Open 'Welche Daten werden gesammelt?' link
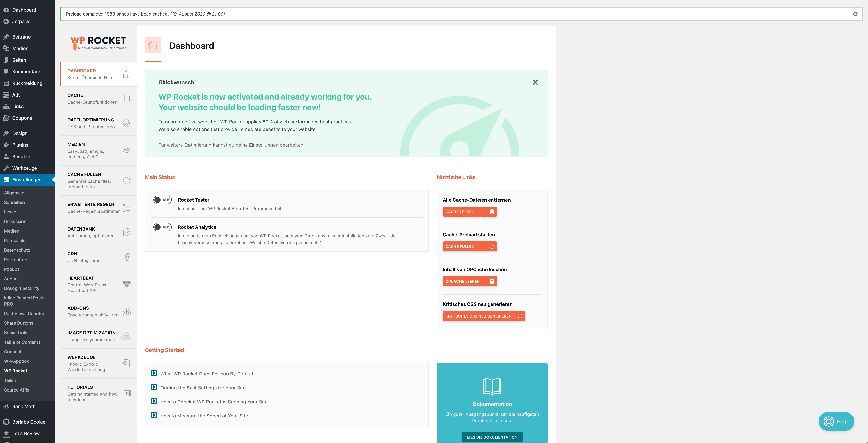 point(285,242)
